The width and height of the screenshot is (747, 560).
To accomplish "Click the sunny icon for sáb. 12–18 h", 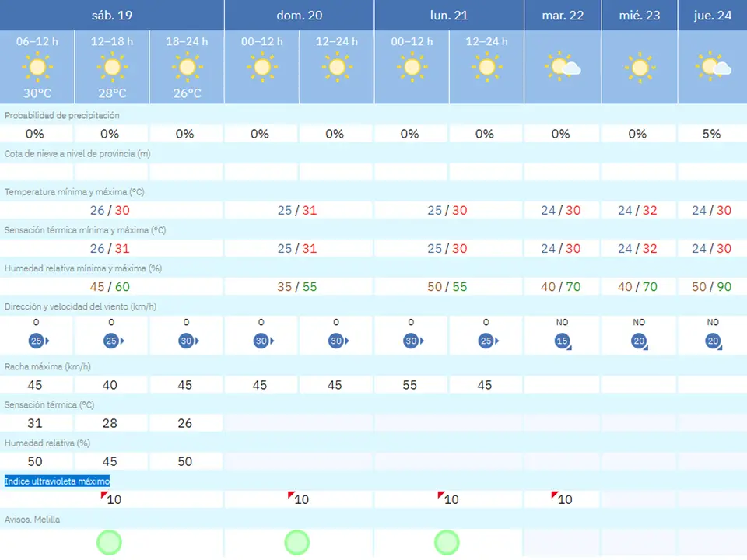I will coord(112,67).
